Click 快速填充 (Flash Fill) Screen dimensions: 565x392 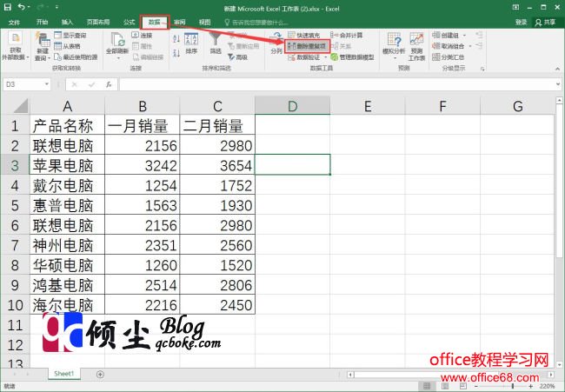[x=304, y=36]
